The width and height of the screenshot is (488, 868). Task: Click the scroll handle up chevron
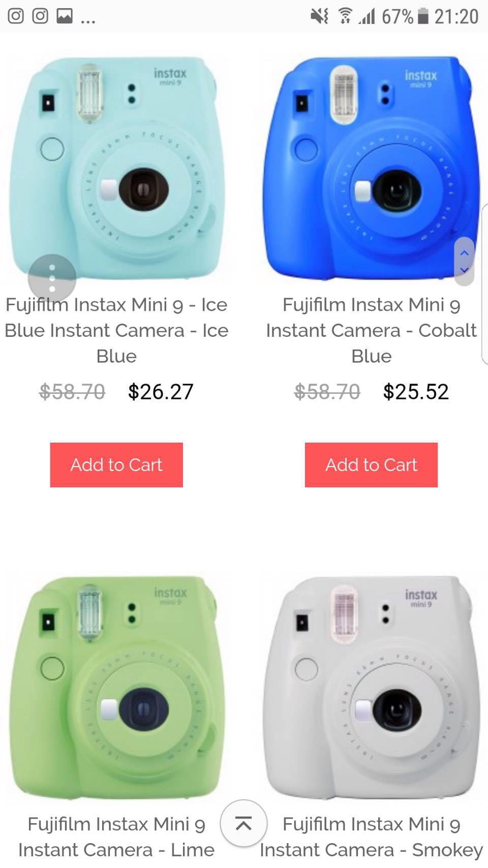(x=464, y=253)
